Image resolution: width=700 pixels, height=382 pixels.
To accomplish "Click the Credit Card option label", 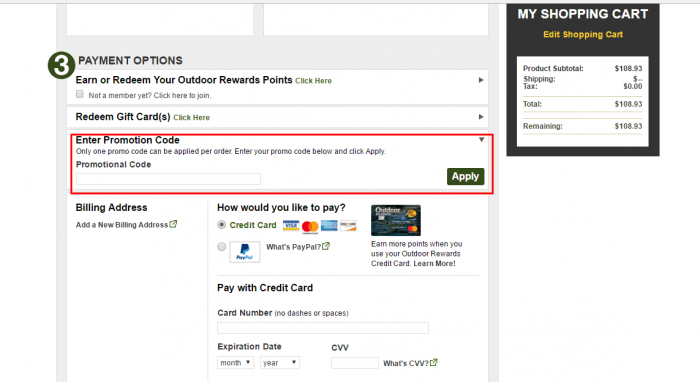I will pos(253,225).
